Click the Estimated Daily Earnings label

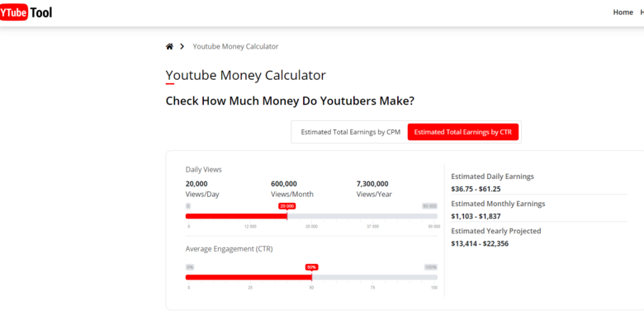pos(492,176)
